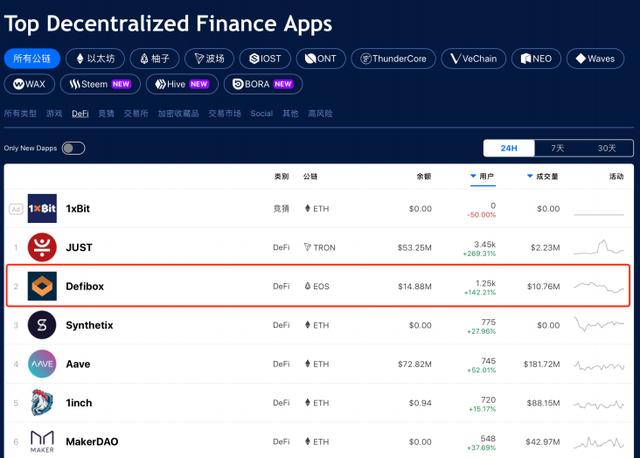640x458 pixels.
Task: Sort by the 用户 column arrow
Action: click(x=473, y=176)
